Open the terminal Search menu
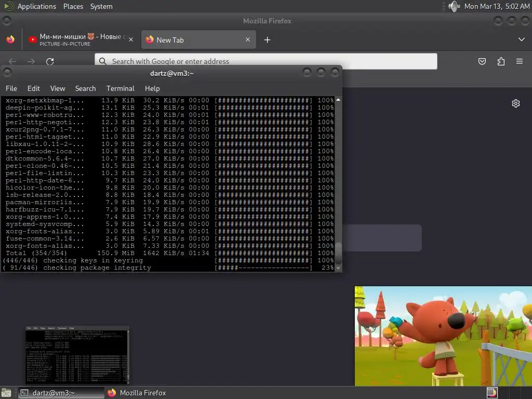 pyautogui.click(x=86, y=88)
